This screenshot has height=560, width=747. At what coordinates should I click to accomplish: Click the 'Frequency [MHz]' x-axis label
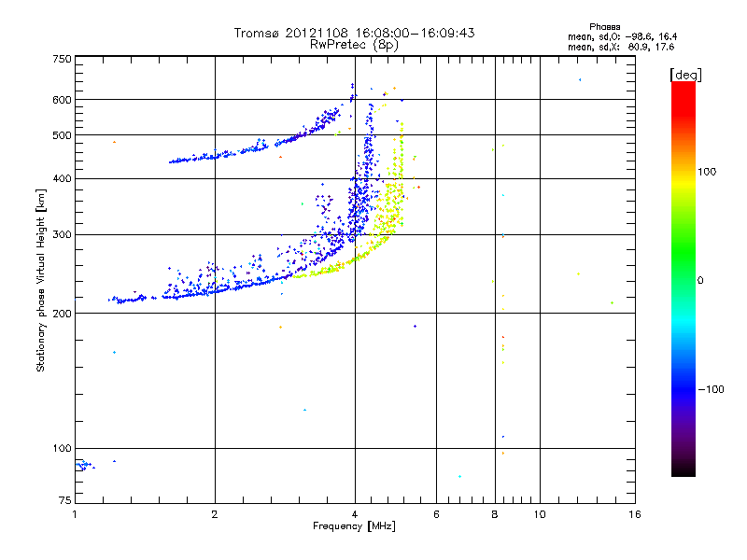pos(354,526)
